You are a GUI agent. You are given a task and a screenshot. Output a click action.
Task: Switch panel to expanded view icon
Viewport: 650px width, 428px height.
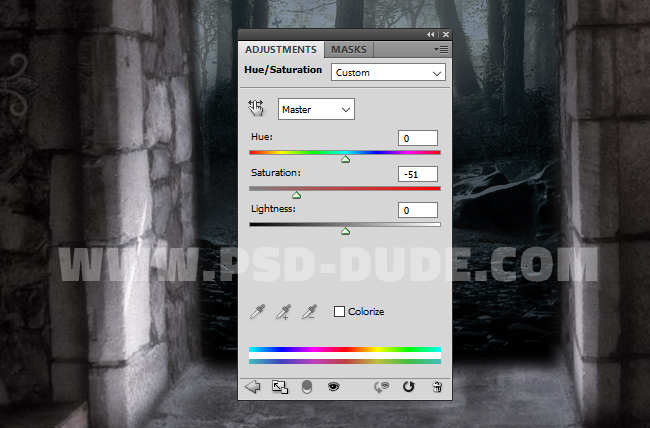280,387
